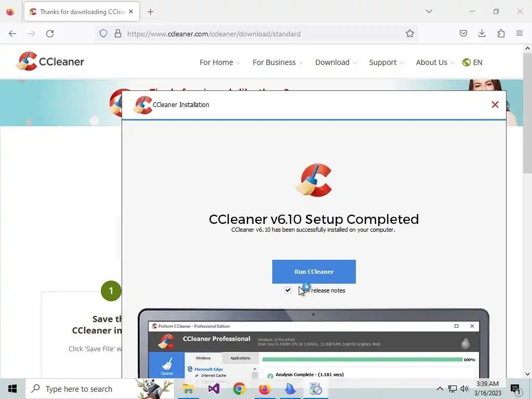532x399 pixels.
Task: Open Firefox hamburger application menu
Action: 520,33
